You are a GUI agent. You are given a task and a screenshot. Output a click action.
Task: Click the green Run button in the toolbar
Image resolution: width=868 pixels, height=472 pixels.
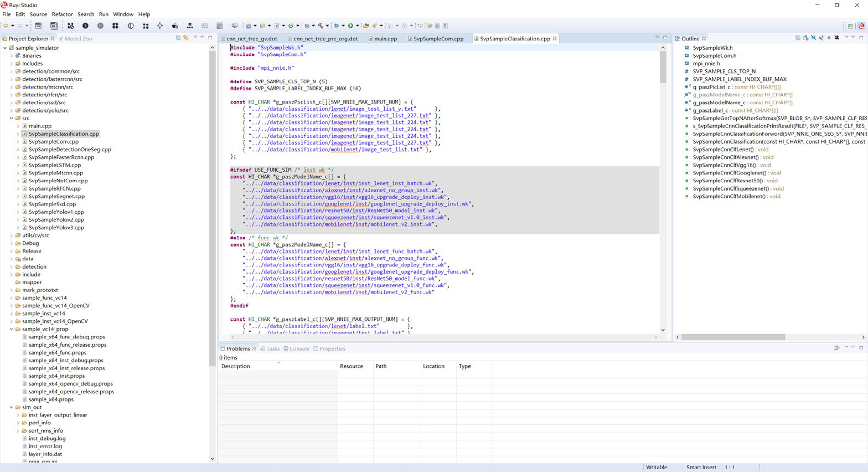[350, 25]
